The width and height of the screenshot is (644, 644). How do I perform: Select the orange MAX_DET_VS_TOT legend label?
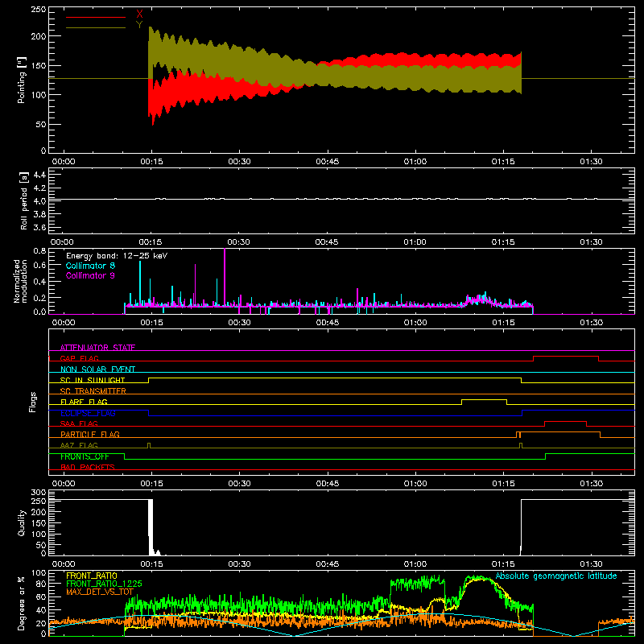(100, 592)
